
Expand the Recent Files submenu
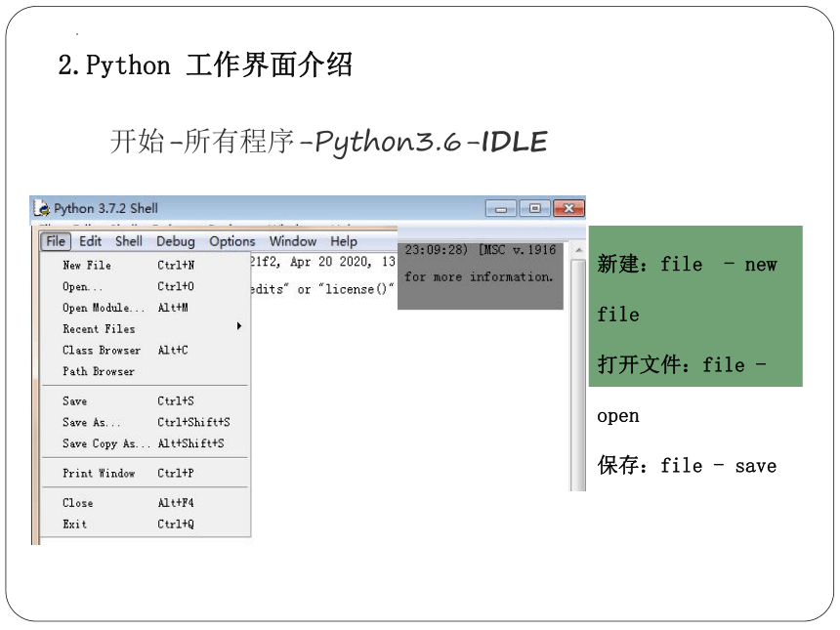click(x=146, y=329)
